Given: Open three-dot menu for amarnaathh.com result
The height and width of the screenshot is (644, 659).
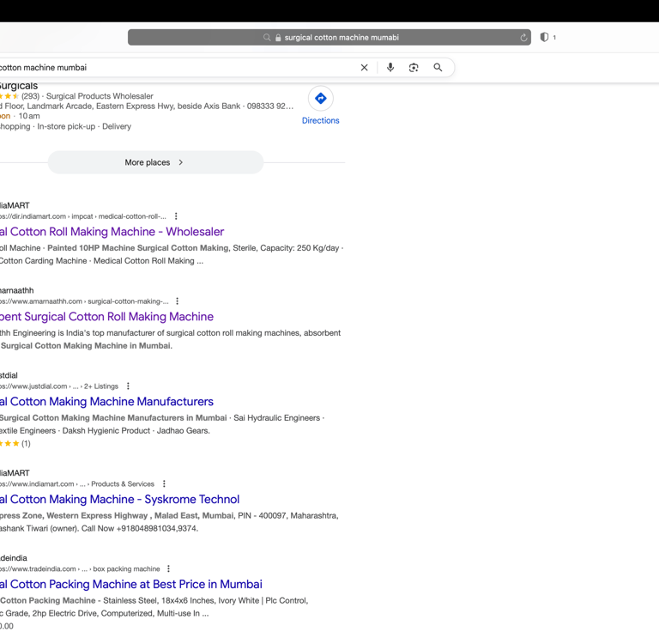Looking at the screenshot, I should [178, 301].
